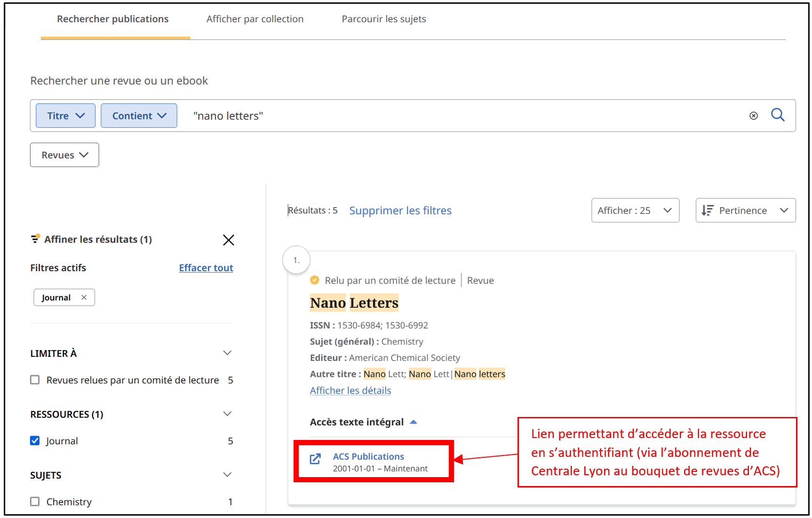Close the Affiner les résultats panel
812x518 pixels.
(x=229, y=240)
